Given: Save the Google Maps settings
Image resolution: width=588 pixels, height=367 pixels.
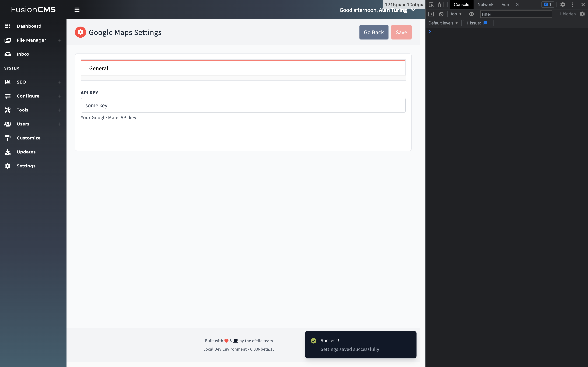Looking at the screenshot, I should (401, 32).
